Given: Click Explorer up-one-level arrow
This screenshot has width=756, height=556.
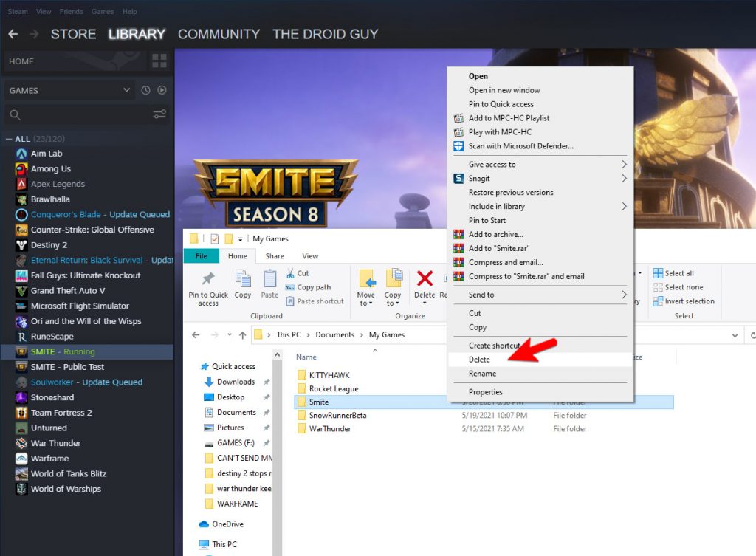Looking at the screenshot, I should coord(242,335).
